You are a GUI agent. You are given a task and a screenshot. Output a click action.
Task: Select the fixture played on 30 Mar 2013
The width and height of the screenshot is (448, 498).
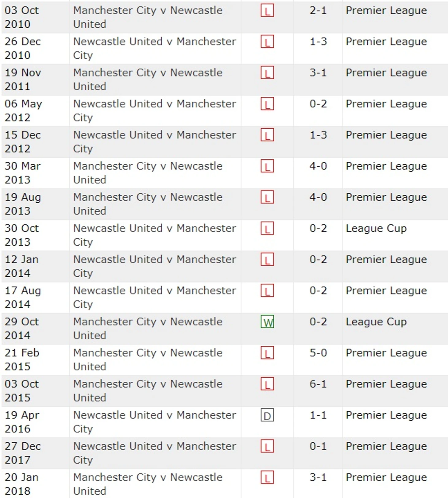pyautogui.click(x=148, y=173)
